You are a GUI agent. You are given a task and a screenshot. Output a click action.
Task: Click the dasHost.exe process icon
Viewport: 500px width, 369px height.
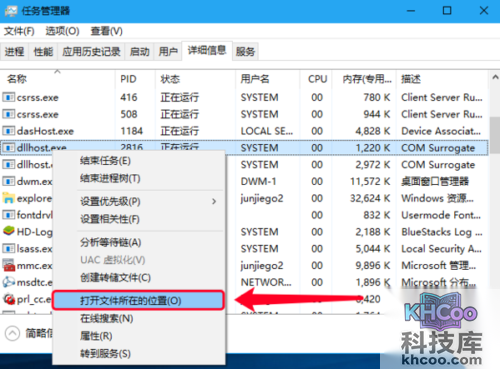coord(9,131)
